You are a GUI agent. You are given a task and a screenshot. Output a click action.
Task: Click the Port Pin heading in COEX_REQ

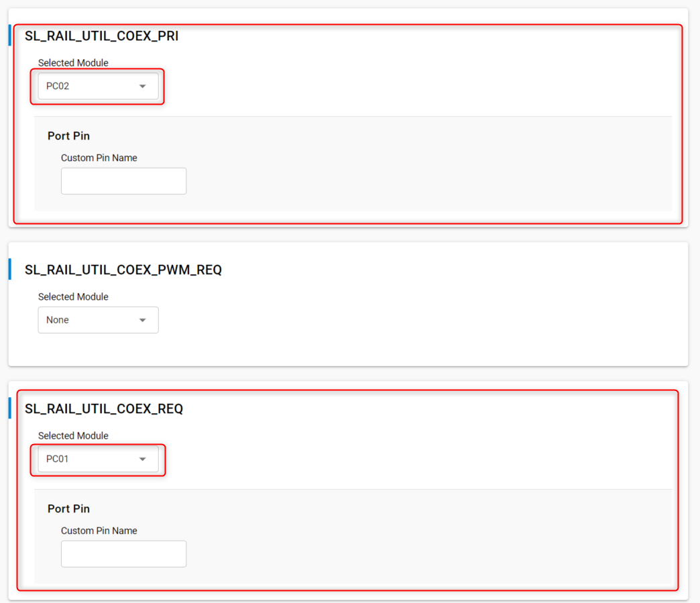pos(68,508)
